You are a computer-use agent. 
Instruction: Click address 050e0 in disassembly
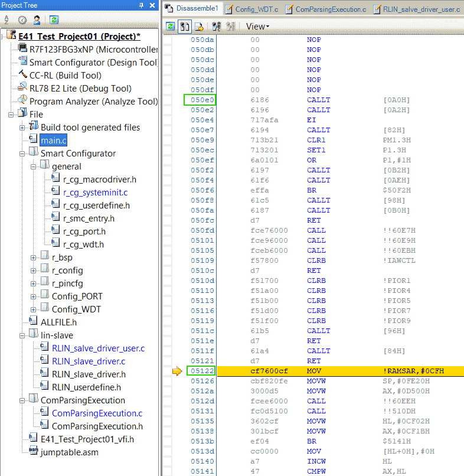pos(201,100)
